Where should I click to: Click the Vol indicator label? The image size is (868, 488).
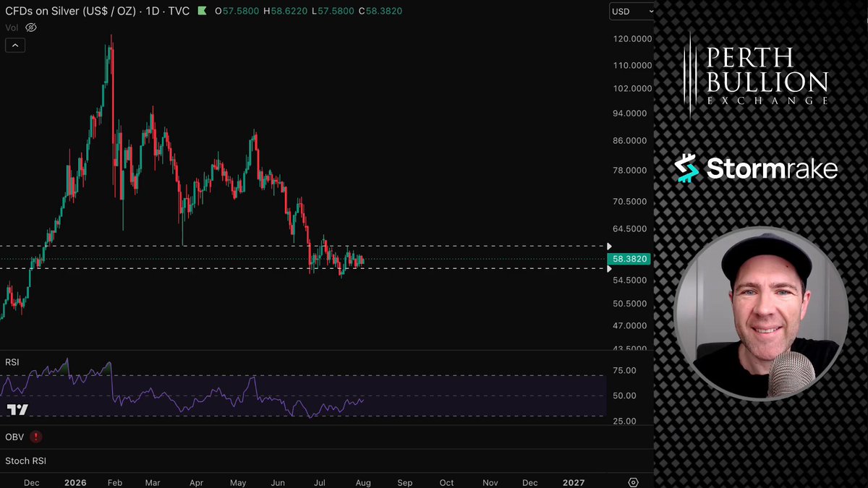12,27
